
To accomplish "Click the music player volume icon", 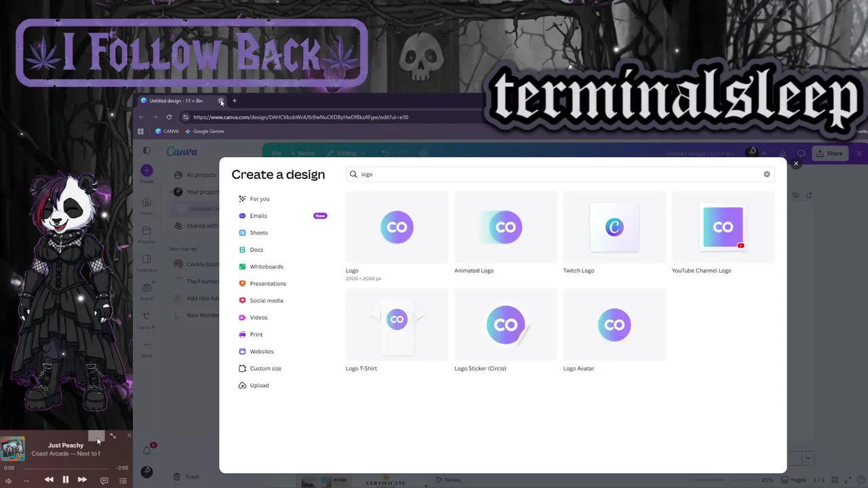I will pos(8,481).
